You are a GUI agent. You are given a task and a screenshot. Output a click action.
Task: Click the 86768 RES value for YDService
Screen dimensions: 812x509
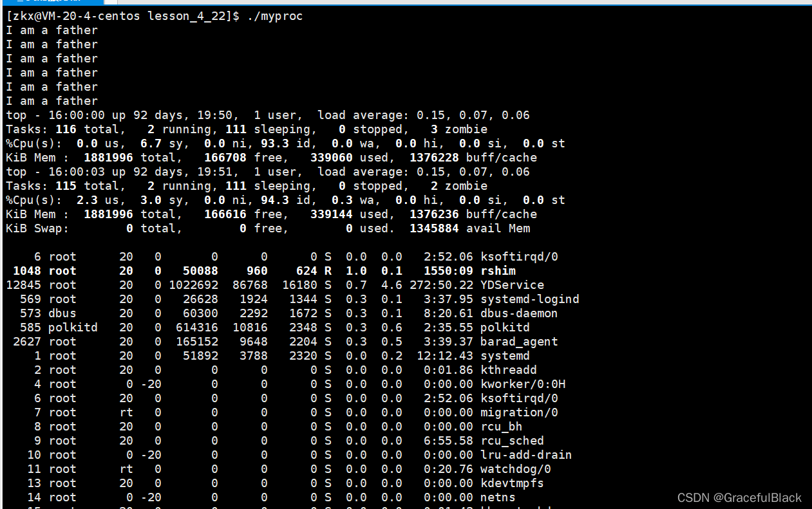click(250, 285)
